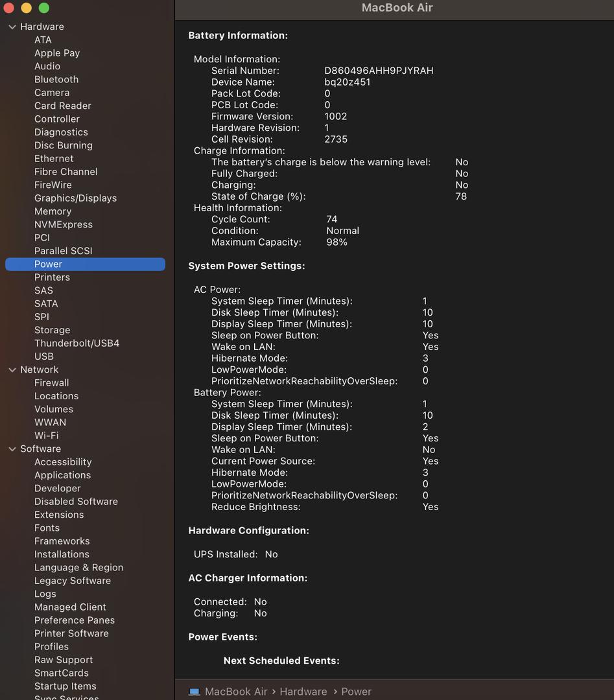Click serial number D860496AHH9PJYRAH
The image size is (614, 700).
point(379,71)
